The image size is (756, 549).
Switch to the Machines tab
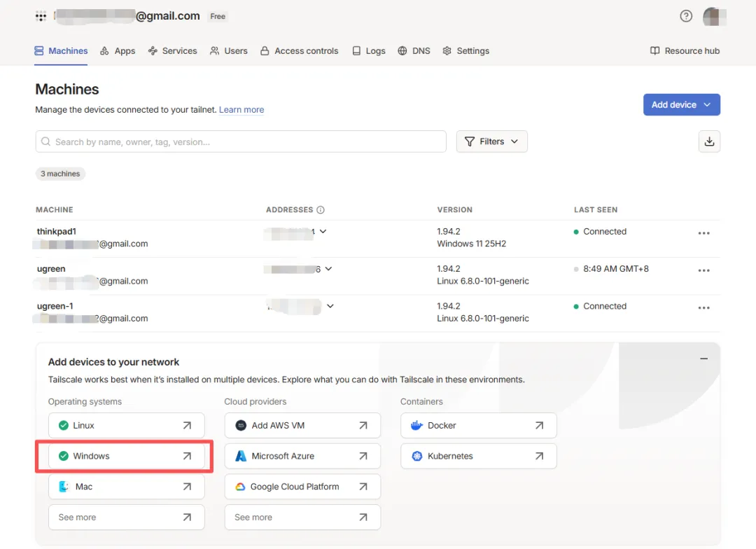[x=61, y=50]
